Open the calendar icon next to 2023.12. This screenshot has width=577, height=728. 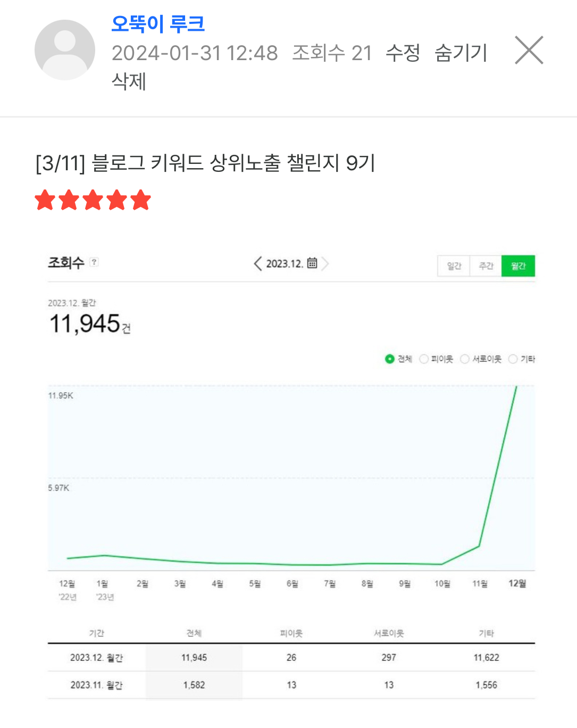point(312,263)
